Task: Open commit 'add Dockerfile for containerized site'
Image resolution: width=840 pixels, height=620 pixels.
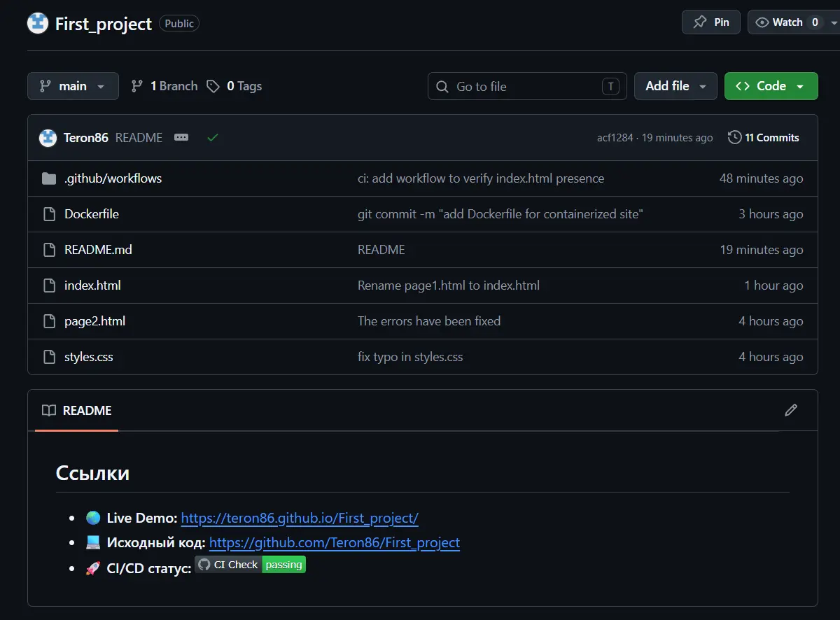Action: pos(500,214)
